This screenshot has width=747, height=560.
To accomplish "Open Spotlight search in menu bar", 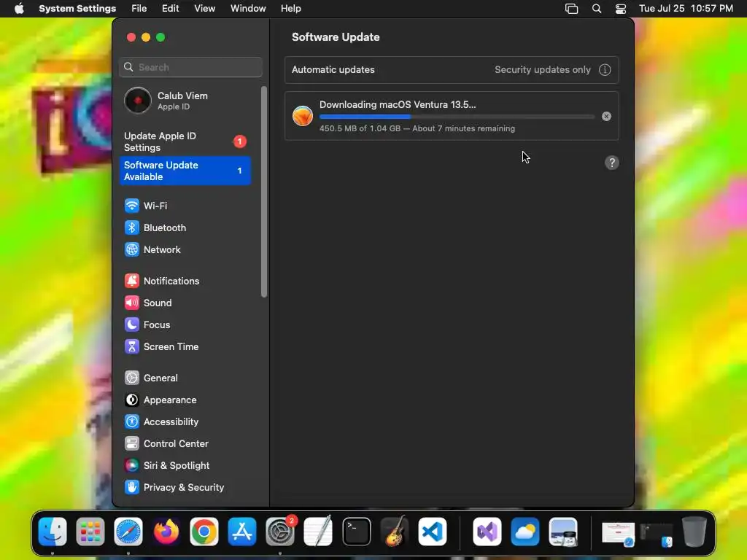I will pyautogui.click(x=597, y=9).
